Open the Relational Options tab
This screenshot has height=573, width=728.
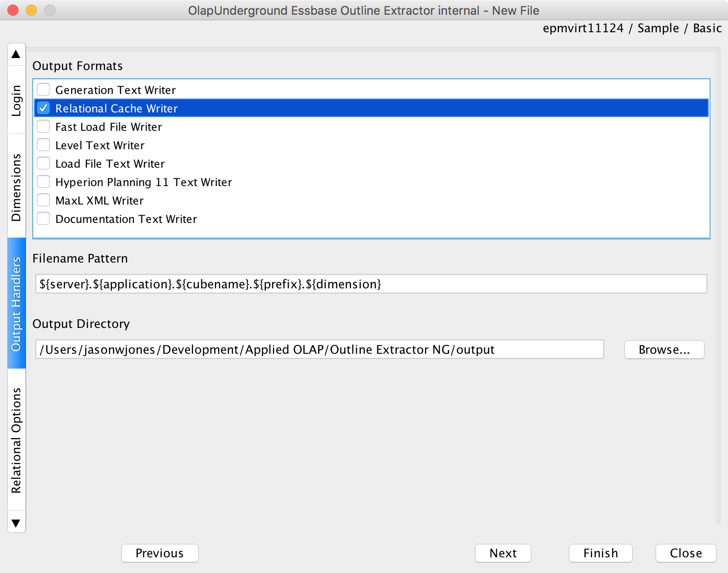[x=17, y=440]
